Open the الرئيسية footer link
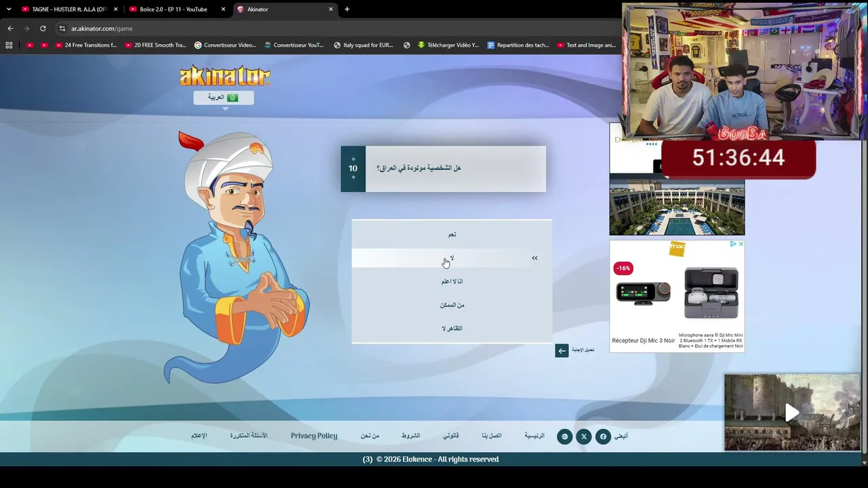Viewport: 868px width, 488px height. click(534, 436)
